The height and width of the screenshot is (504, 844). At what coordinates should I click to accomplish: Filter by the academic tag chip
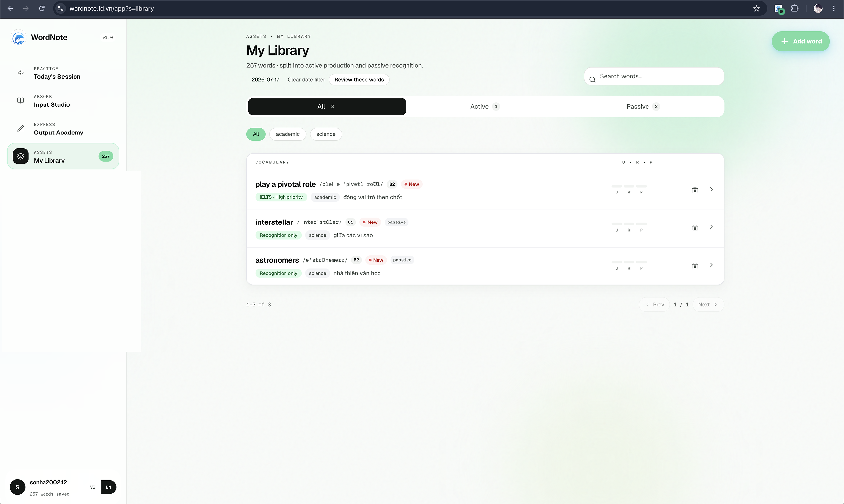tap(288, 134)
